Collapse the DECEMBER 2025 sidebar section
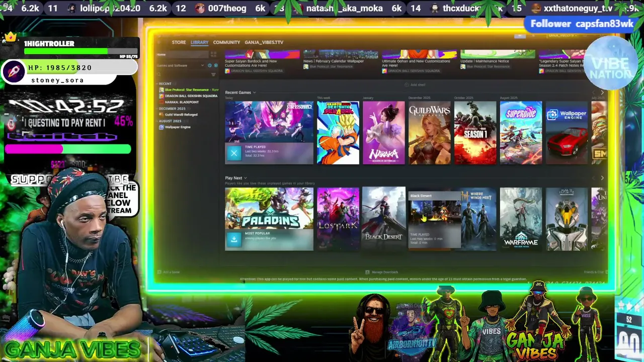 pyautogui.click(x=172, y=108)
